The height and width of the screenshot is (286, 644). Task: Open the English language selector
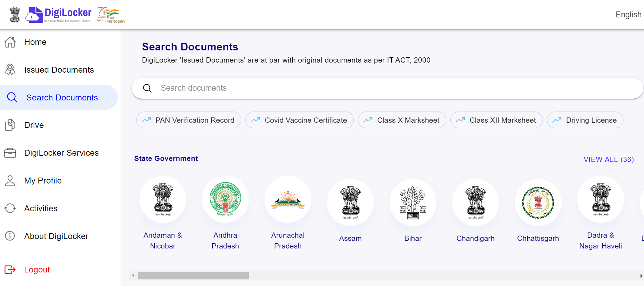point(628,15)
